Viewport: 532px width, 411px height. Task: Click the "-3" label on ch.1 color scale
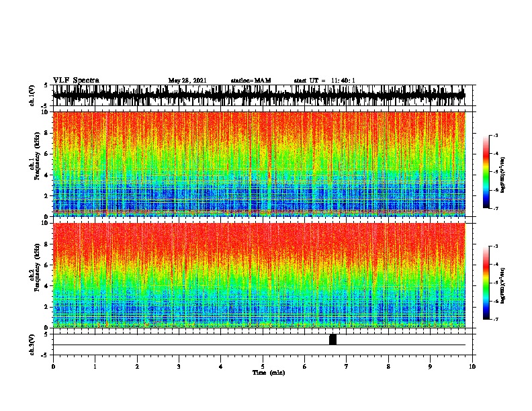495,135
